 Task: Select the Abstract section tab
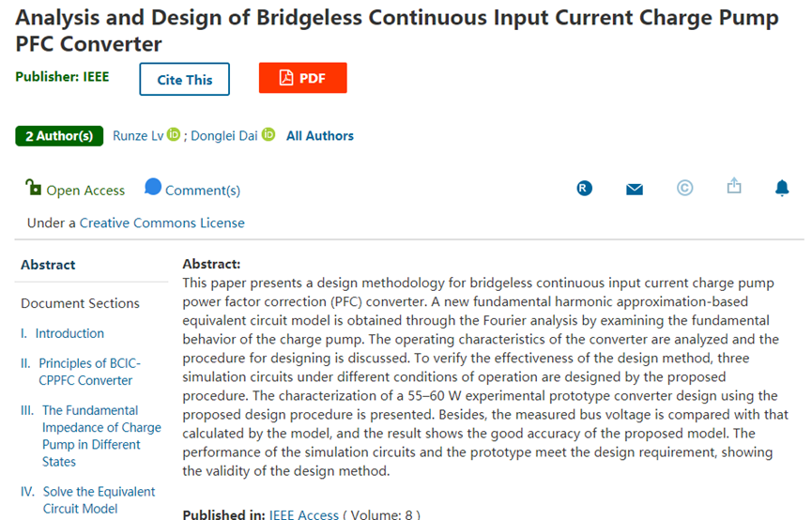coord(48,265)
